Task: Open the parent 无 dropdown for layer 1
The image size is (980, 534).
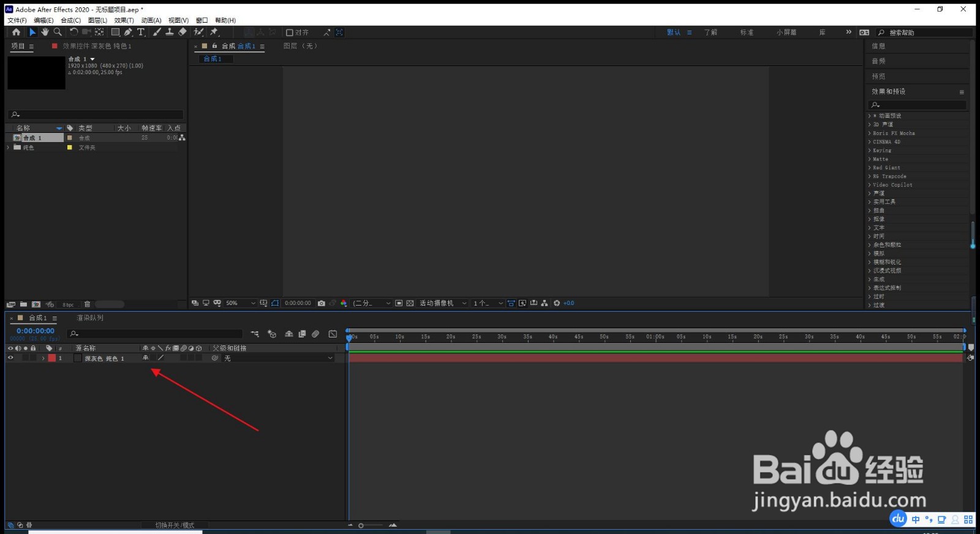Action: tap(278, 358)
